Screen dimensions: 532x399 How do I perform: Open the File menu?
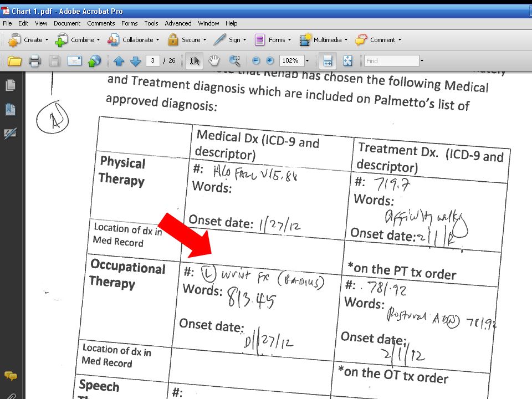(7, 23)
